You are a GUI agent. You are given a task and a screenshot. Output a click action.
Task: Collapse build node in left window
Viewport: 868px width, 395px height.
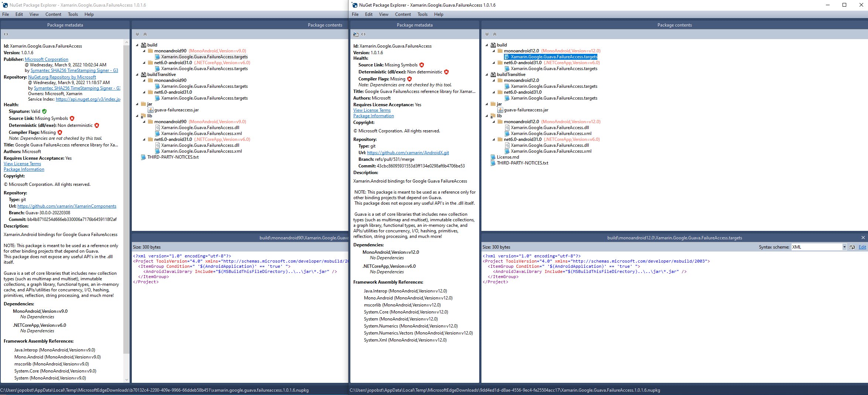tap(137, 45)
